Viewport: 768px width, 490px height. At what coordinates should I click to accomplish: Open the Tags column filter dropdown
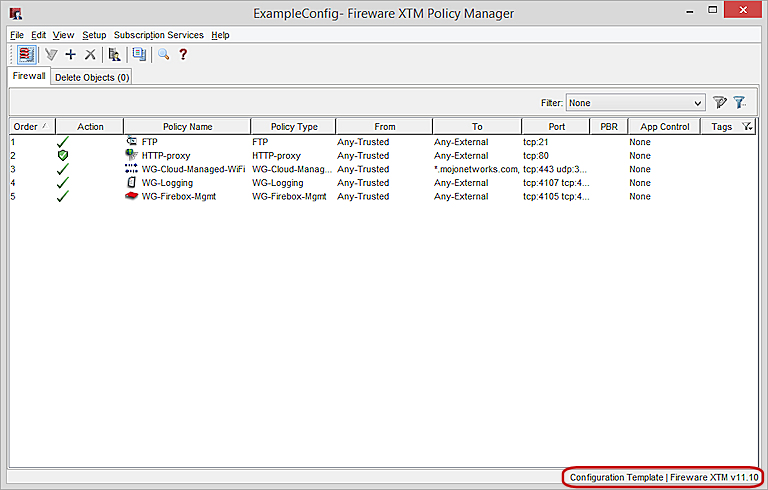tap(748, 127)
